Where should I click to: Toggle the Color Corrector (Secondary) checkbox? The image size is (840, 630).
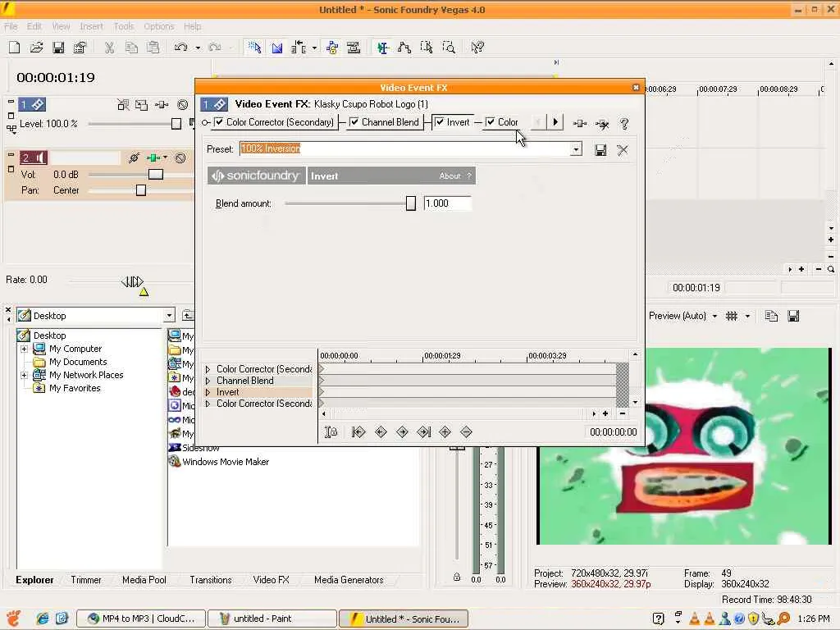point(218,122)
